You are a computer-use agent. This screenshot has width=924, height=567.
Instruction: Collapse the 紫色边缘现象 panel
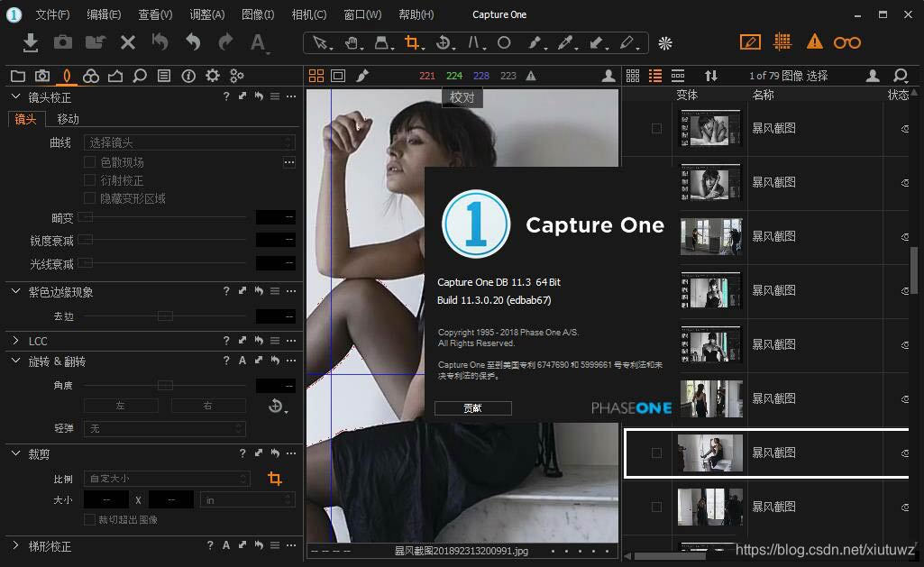[x=16, y=291]
